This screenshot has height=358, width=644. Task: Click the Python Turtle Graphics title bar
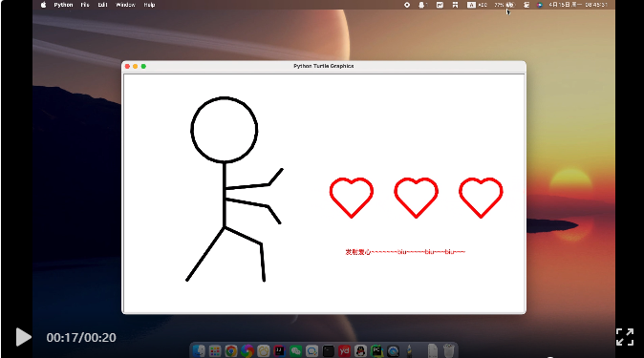click(324, 66)
